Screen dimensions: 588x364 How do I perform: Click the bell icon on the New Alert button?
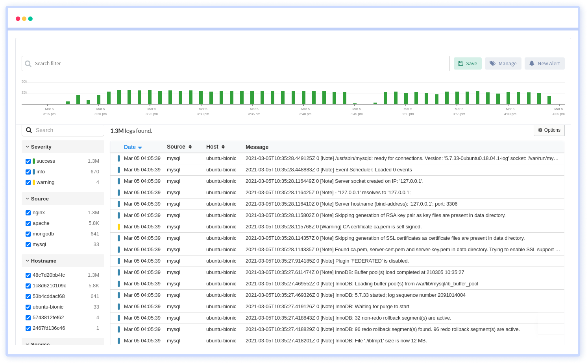pyautogui.click(x=532, y=63)
